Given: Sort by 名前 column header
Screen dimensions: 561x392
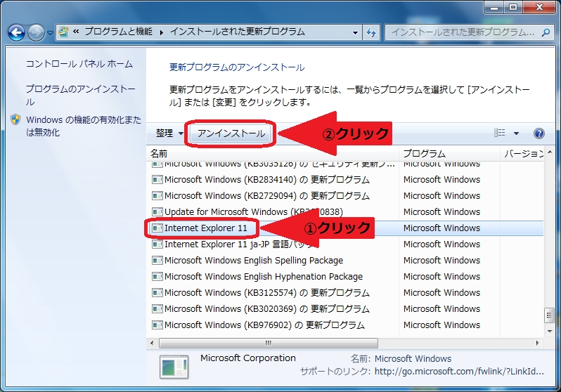Looking at the screenshot, I should point(273,154).
